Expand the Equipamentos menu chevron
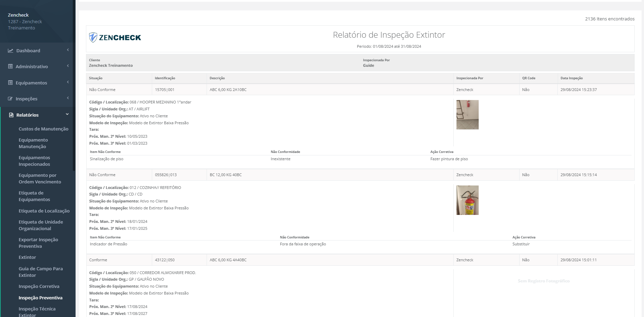This screenshot has height=317, width=644. click(x=68, y=82)
